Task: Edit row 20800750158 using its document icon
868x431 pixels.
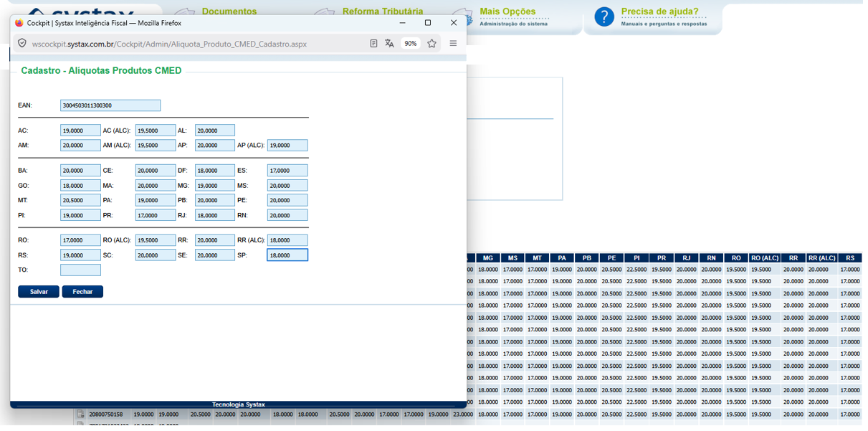Action: [x=81, y=415]
